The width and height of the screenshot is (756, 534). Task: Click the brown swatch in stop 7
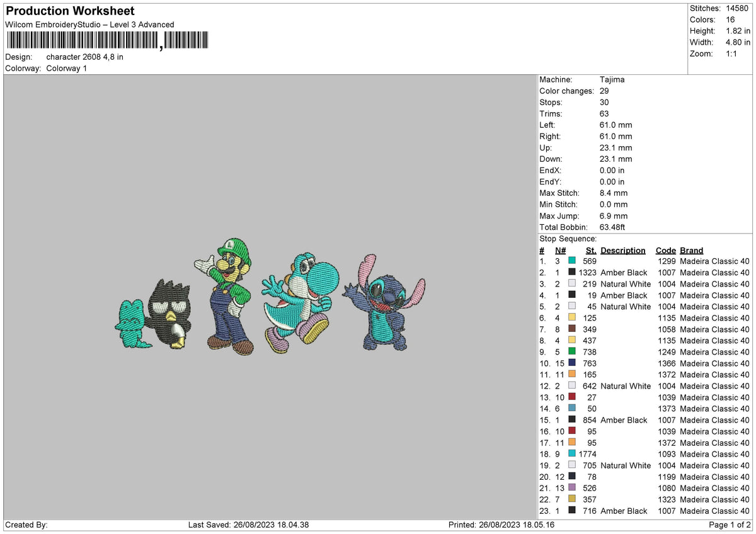click(x=572, y=329)
